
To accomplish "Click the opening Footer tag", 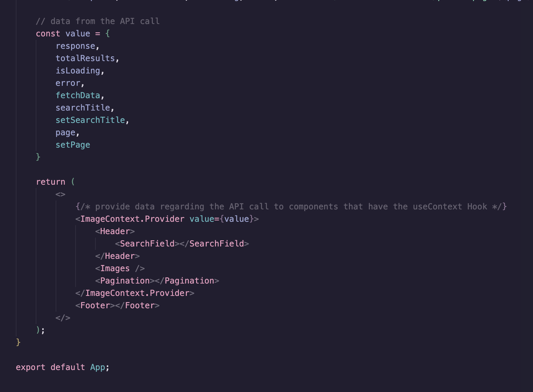I will click(95, 305).
